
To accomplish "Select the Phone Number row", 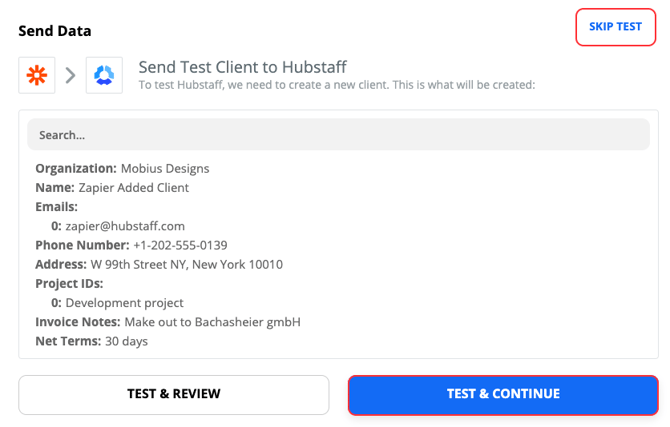I will point(131,245).
